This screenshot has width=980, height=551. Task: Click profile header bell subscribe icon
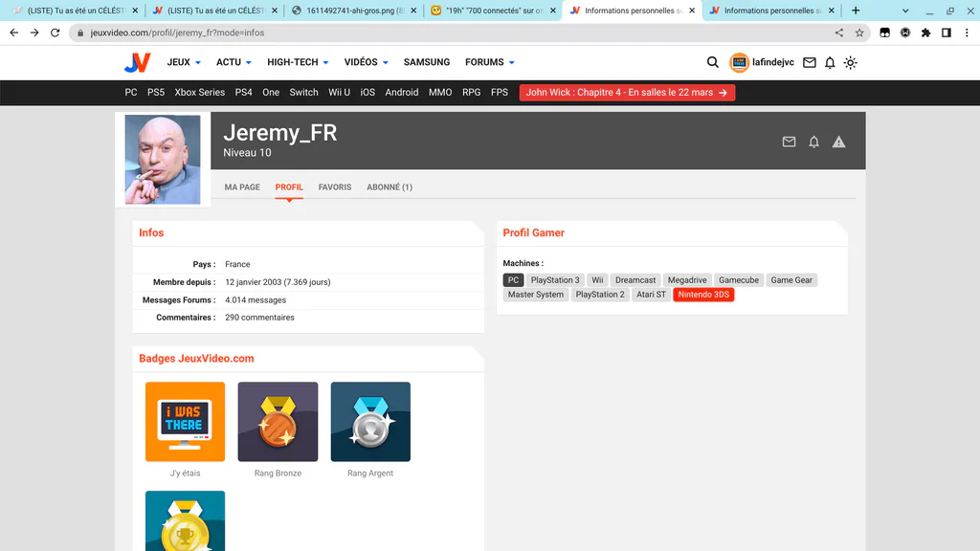[813, 142]
